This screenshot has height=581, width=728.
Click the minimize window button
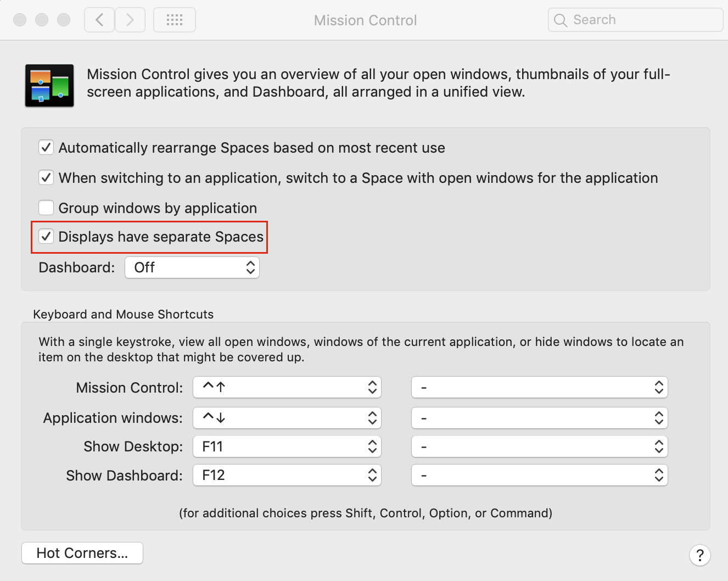pyautogui.click(x=42, y=20)
